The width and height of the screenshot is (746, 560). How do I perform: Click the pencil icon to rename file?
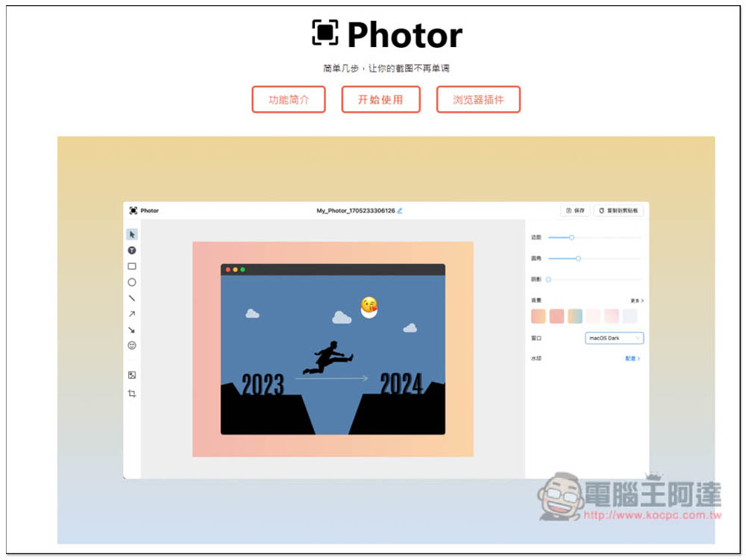(x=400, y=210)
